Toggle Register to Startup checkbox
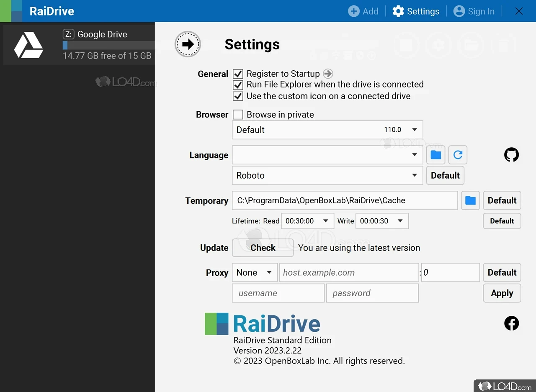536x392 pixels. (238, 74)
